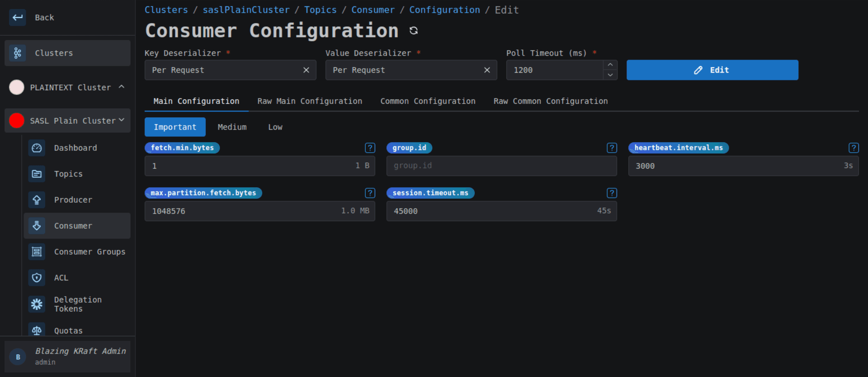Switch to Common Configuration tab
Screen dimensions: 868x377
pos(428,101)
